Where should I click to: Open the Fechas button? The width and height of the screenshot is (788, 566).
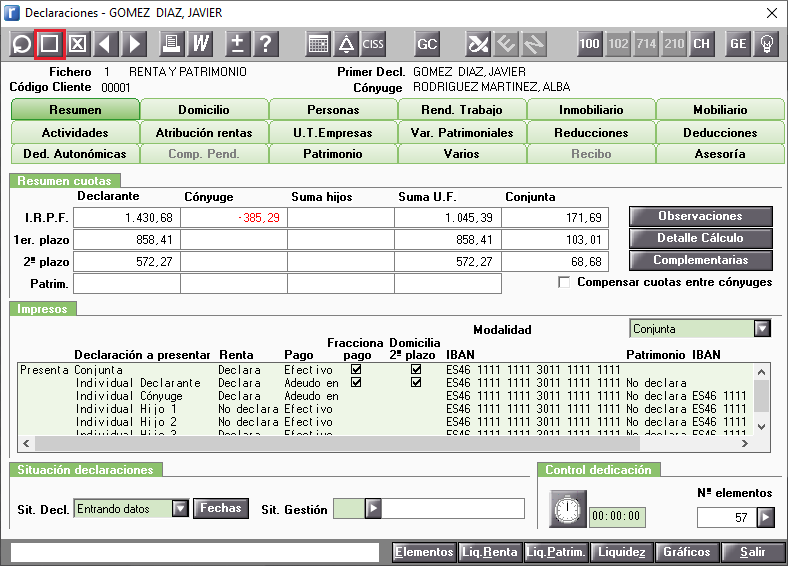(x=221, y=508)
